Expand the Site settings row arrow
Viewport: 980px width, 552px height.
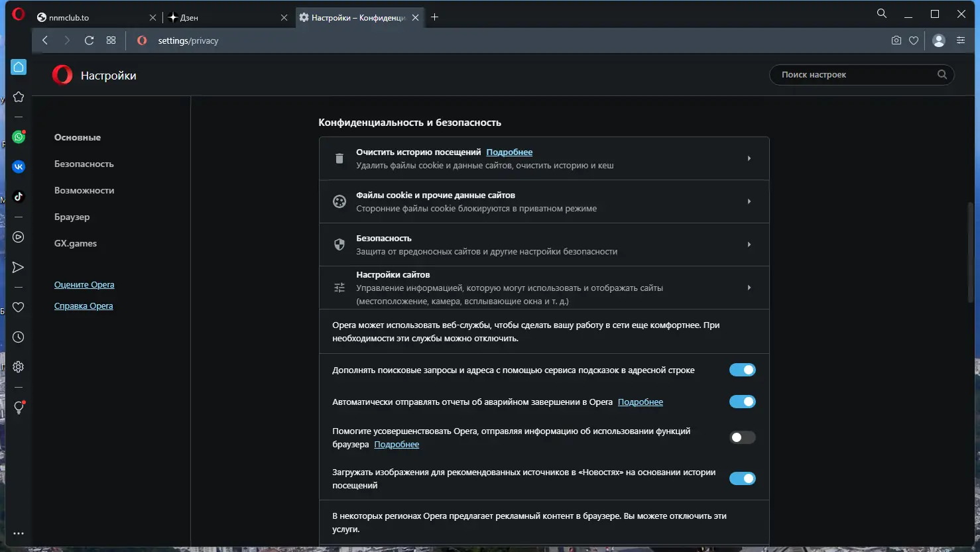click(x=749, y=288)
